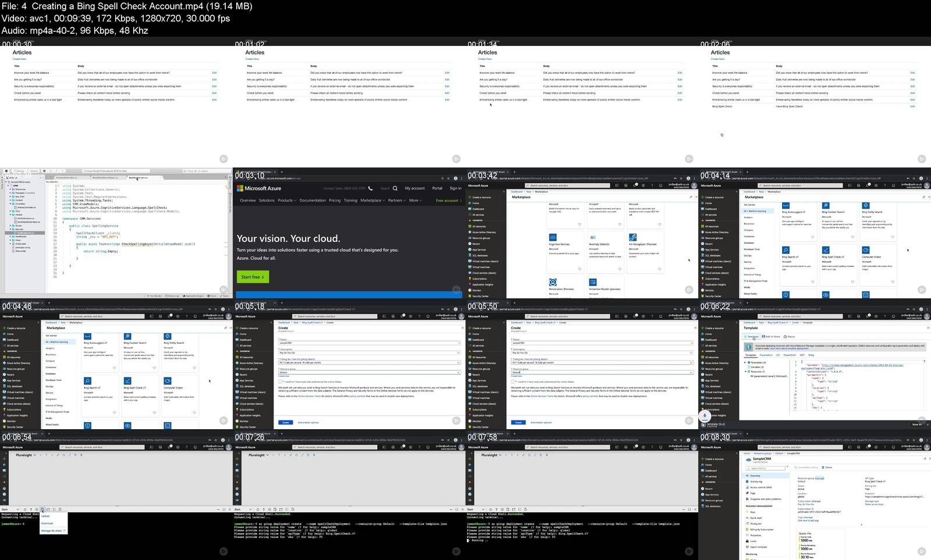Screen dimensions: 931x560
Task: Open Resource group dropdown in 00:05:50 Create form
Action: tap(603, 372)
